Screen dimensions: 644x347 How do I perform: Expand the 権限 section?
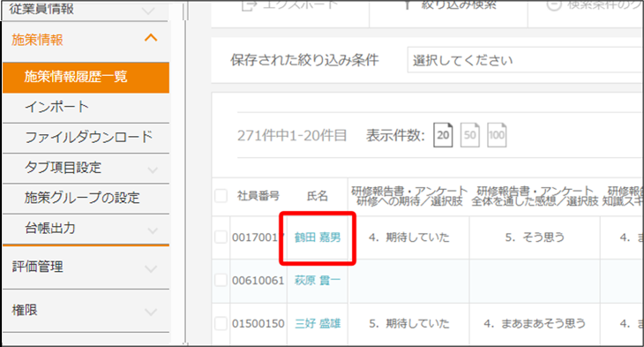point(86,311)
